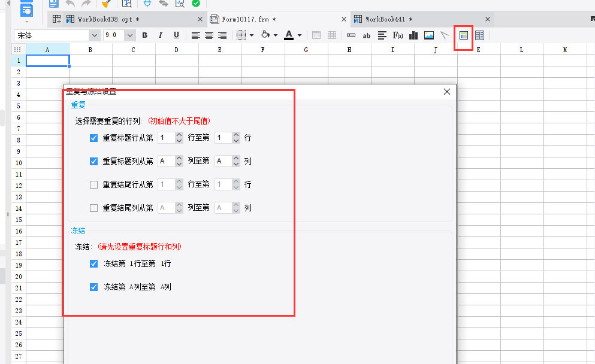
Task: Align cell text to the left
Action: (x=196, y=36)
